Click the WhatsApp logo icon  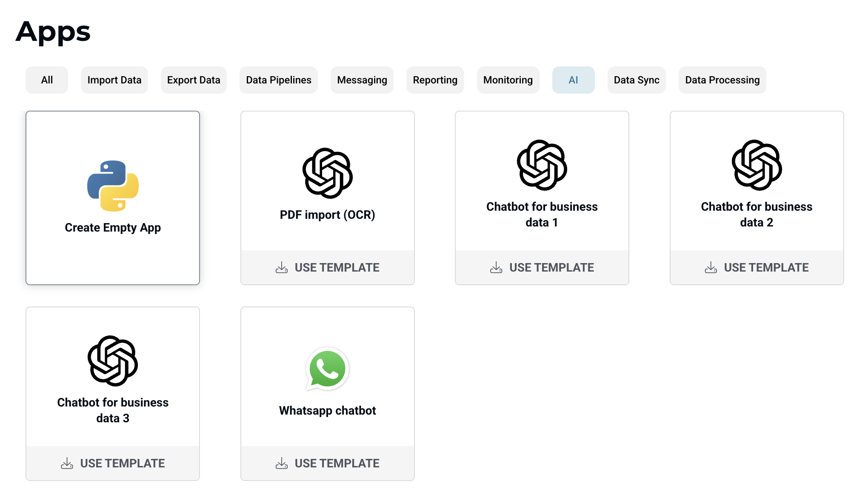(x=327, y=369)
